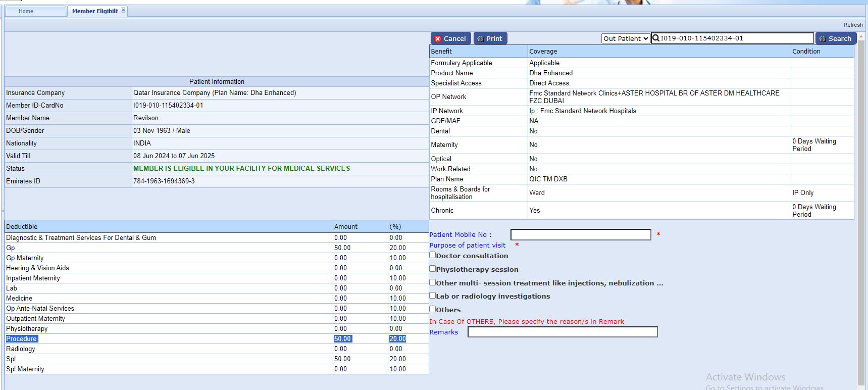Close the Member Eligibility tab

pyautogui.click(x=123, y=10)
